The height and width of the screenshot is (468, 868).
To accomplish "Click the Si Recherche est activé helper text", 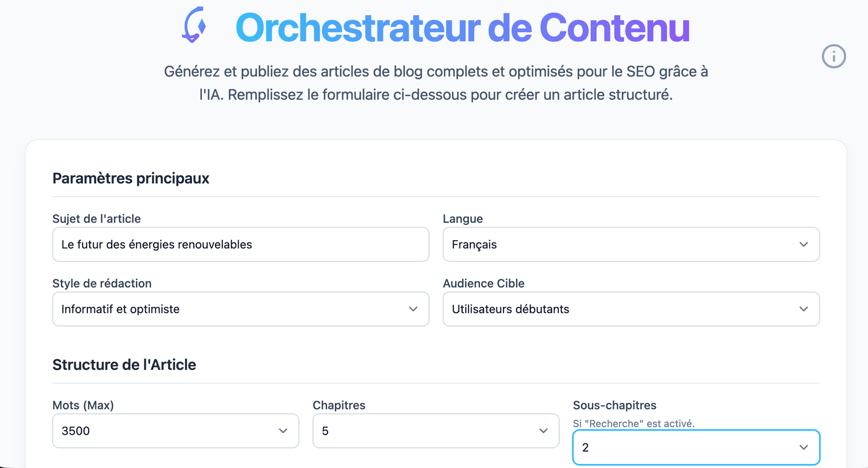I will coord(634,423).
